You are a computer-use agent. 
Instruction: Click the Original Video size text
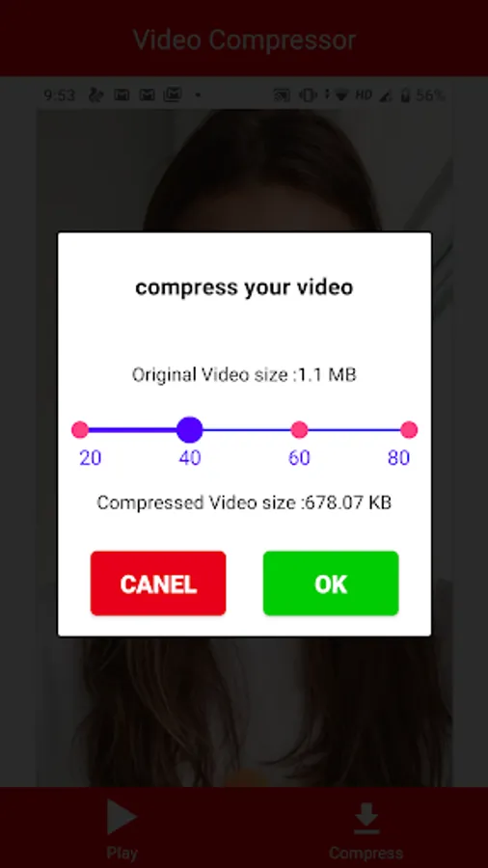click(x=244, y=375)
